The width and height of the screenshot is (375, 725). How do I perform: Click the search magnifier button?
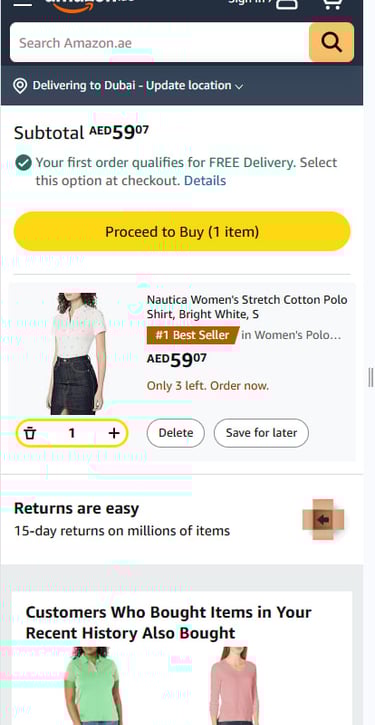332,43
